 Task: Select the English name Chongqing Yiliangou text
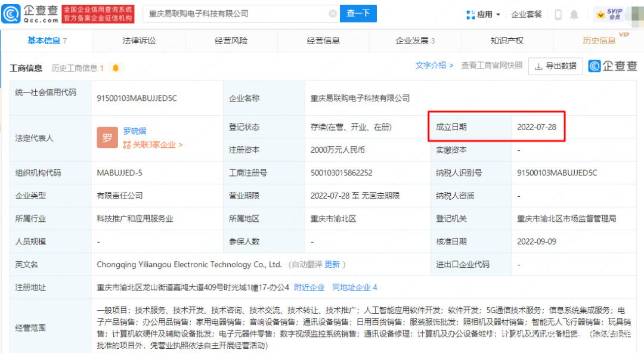tap(190, 265)
